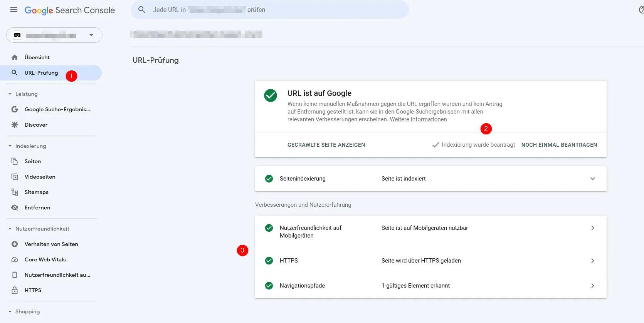644x323 pixels.
Task: Select URL-Prüfung in the sidebar
Action: [51, 73]
